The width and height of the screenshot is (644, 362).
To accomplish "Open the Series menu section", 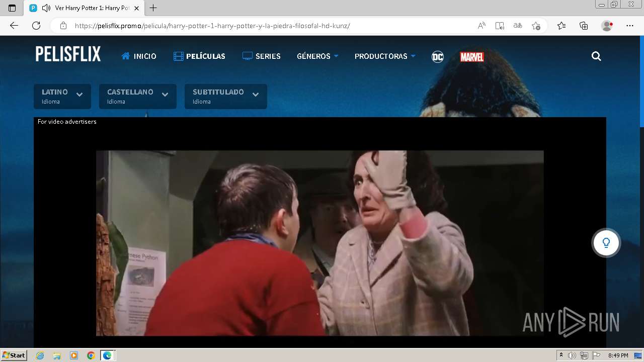I will coord(261,56).
